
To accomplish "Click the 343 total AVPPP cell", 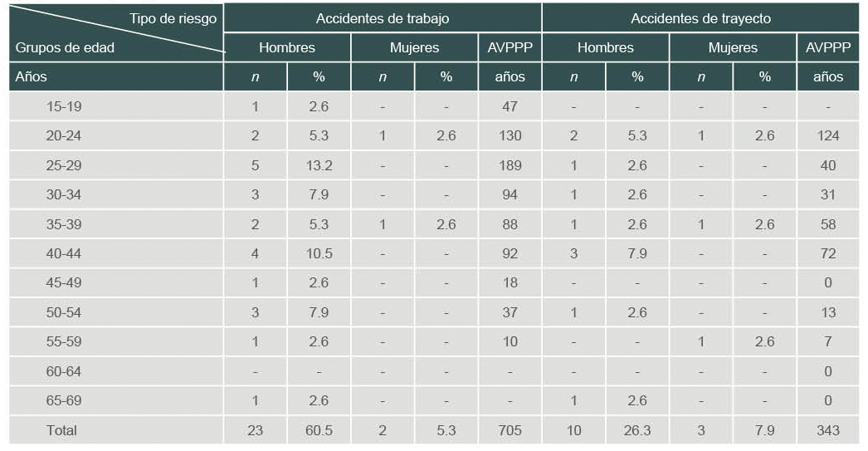I will 827,429.
